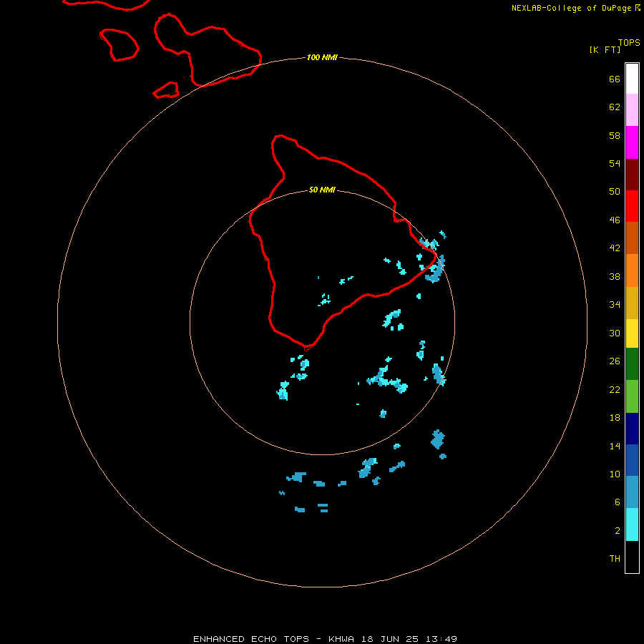Click the 14 legend value
Image resolution: width=644 pixels, height=644 pixels.
point(615,446)
